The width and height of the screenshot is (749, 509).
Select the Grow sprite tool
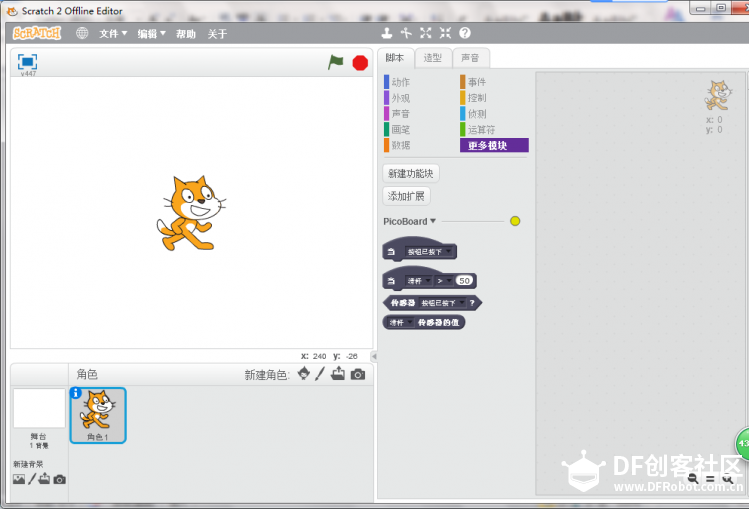click(426, 33)
